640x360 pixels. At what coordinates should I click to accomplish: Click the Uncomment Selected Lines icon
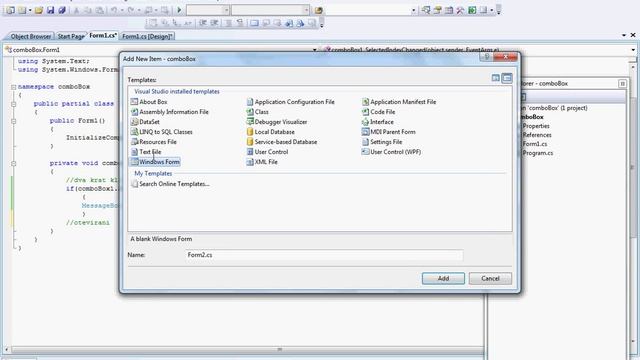point(240,23)
